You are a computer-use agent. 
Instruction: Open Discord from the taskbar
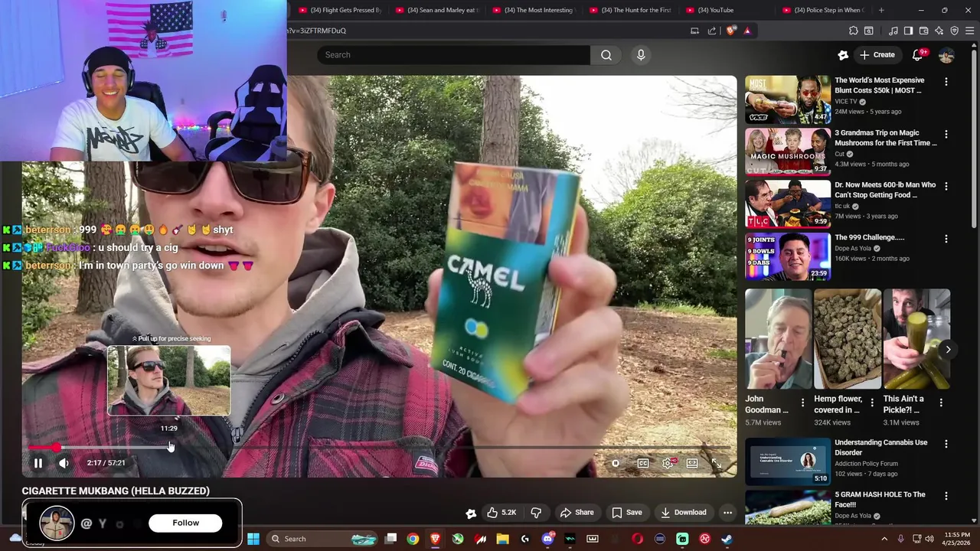[547, 539]
